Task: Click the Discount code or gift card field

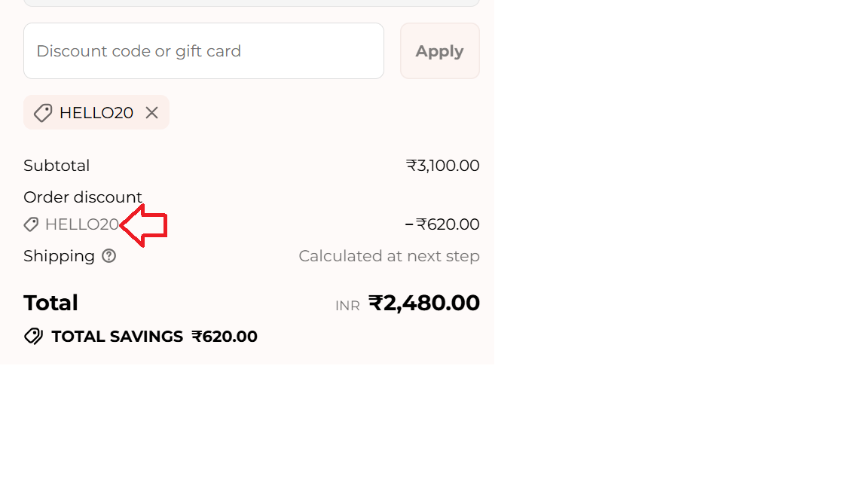Action: (x=203, y=51)
